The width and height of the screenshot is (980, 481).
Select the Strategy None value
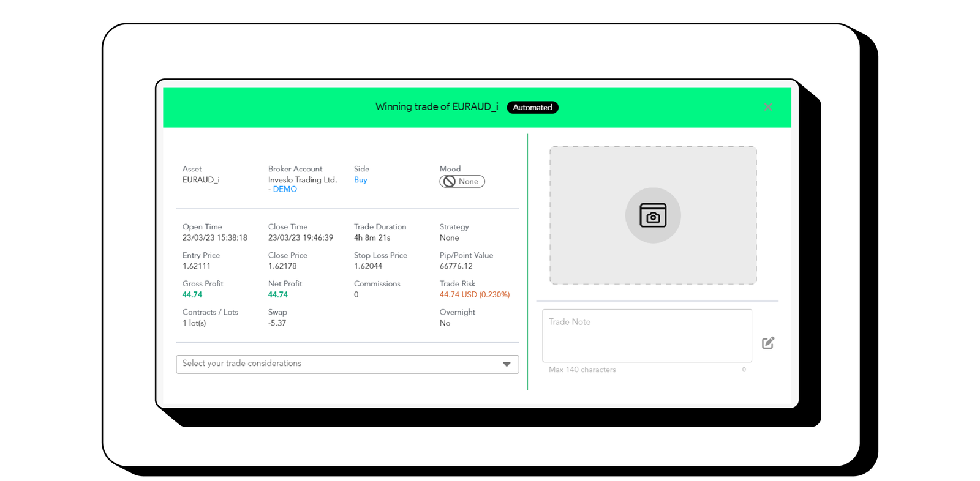coord(449,237)
